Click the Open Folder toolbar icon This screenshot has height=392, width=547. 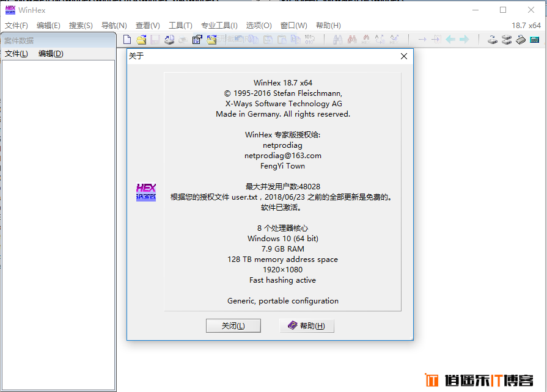211,39
